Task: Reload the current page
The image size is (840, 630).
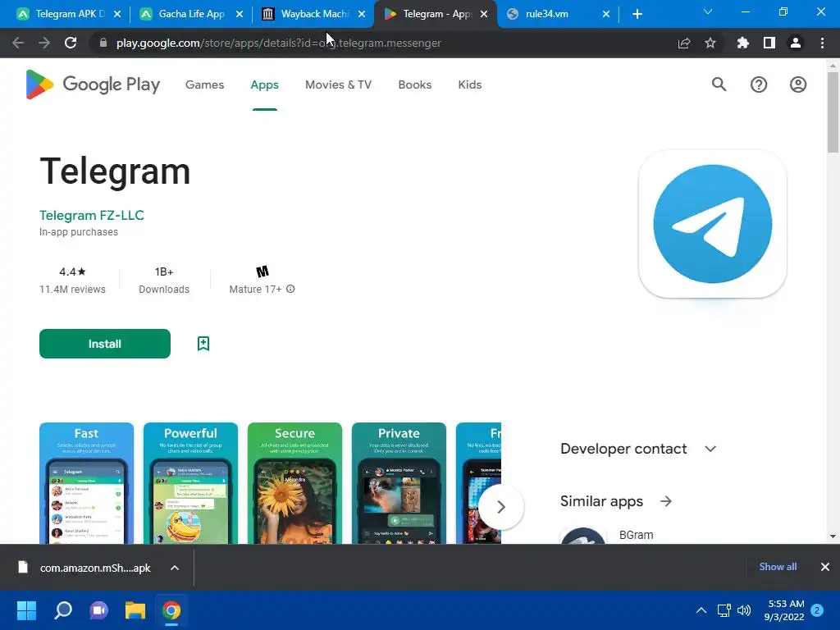Action: [x=71, y=43]
